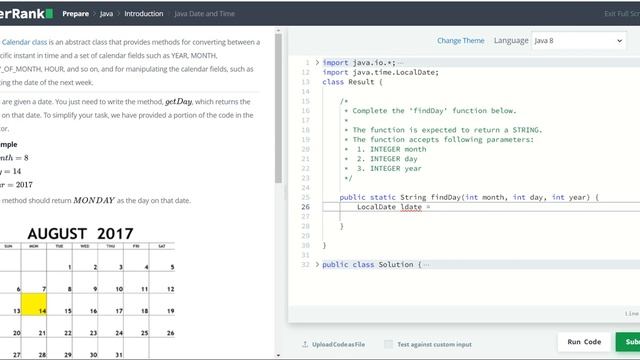The image size is (640, 360).
Task: Click the comment about returning a STRING
Action: [x=447, y=130]
